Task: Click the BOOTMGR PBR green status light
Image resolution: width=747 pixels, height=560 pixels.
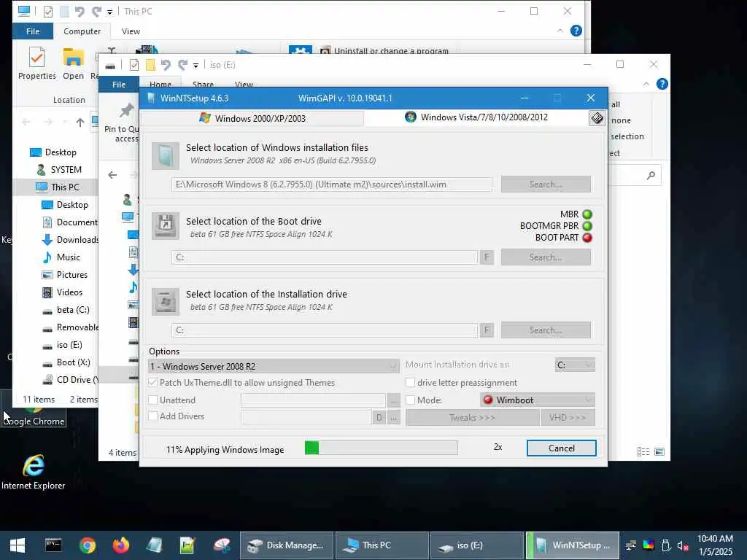Action: click(x=587, y=226)
